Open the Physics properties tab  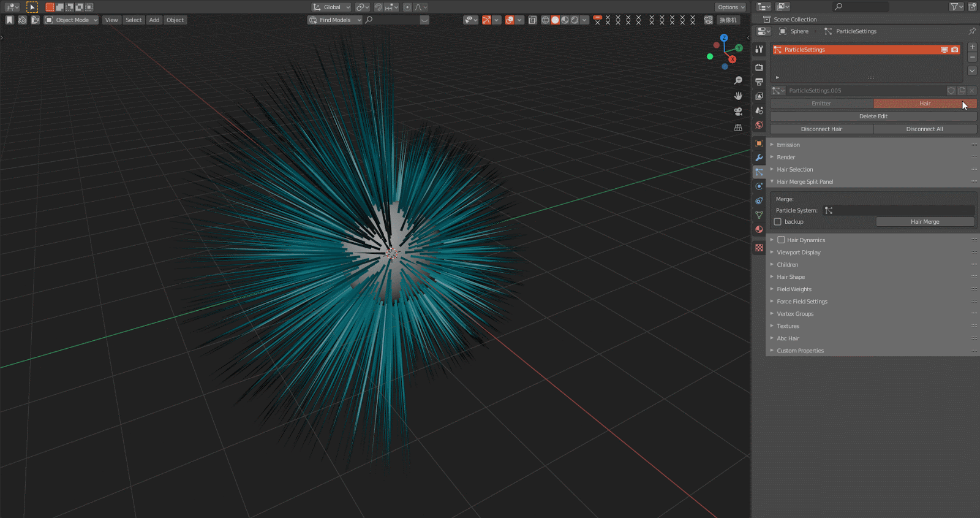pyautogui.click(x=759, y=186)
